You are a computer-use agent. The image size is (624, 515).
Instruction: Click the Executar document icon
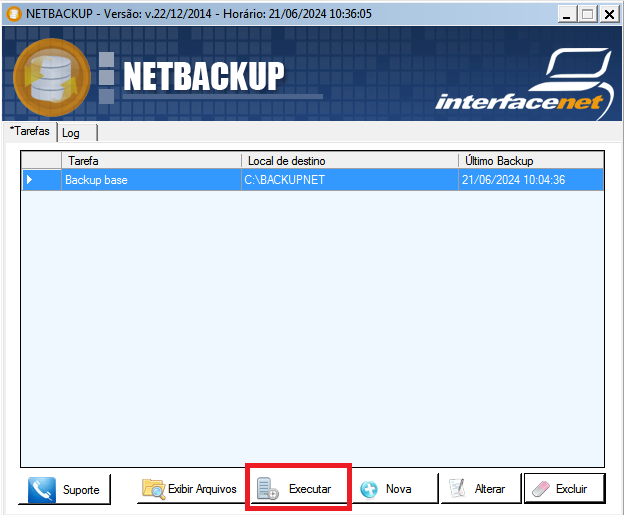click(x=267, y=489)
